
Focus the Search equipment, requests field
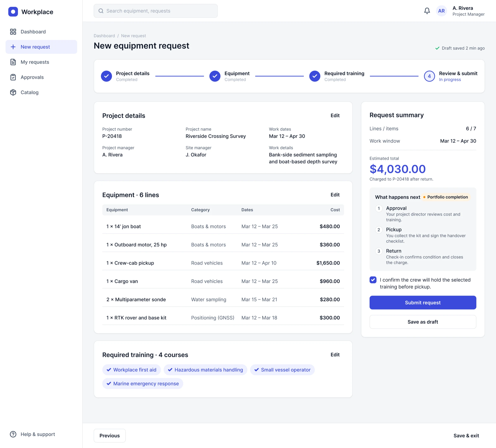[x=156, y=11]
